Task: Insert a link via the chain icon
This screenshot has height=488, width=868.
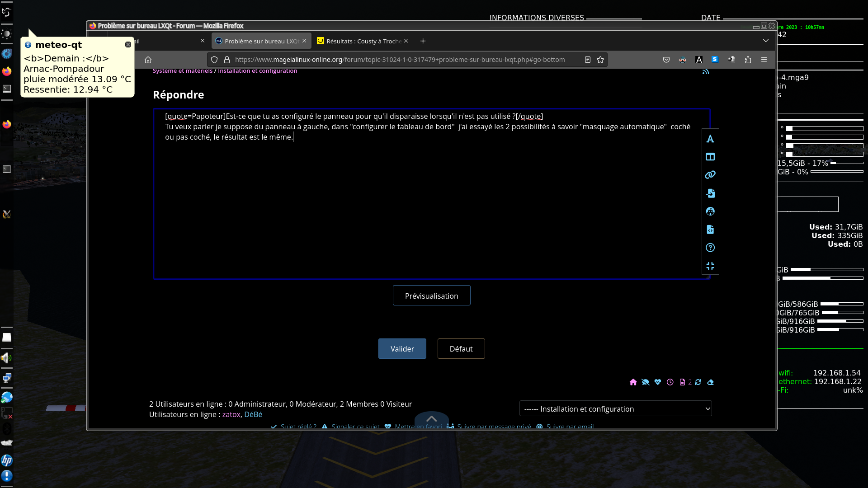Action: pyautogui.click(x=710, y=175)
